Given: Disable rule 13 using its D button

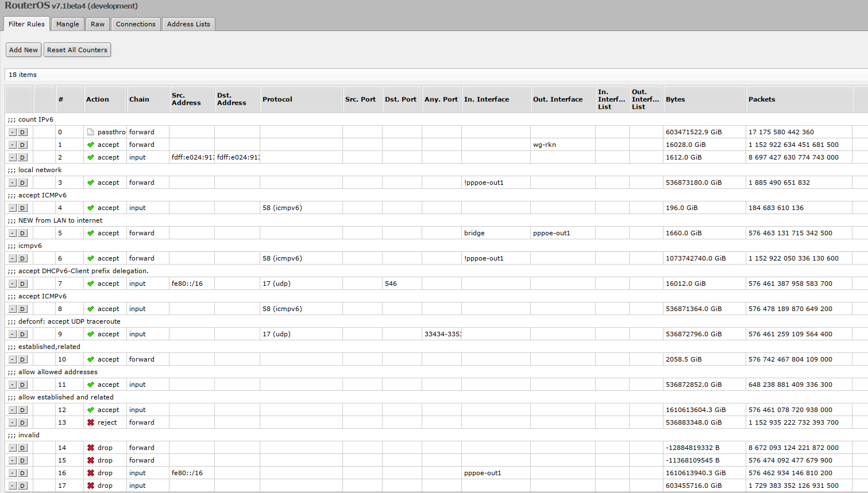Looking at the screenshot, I should 22,422.
